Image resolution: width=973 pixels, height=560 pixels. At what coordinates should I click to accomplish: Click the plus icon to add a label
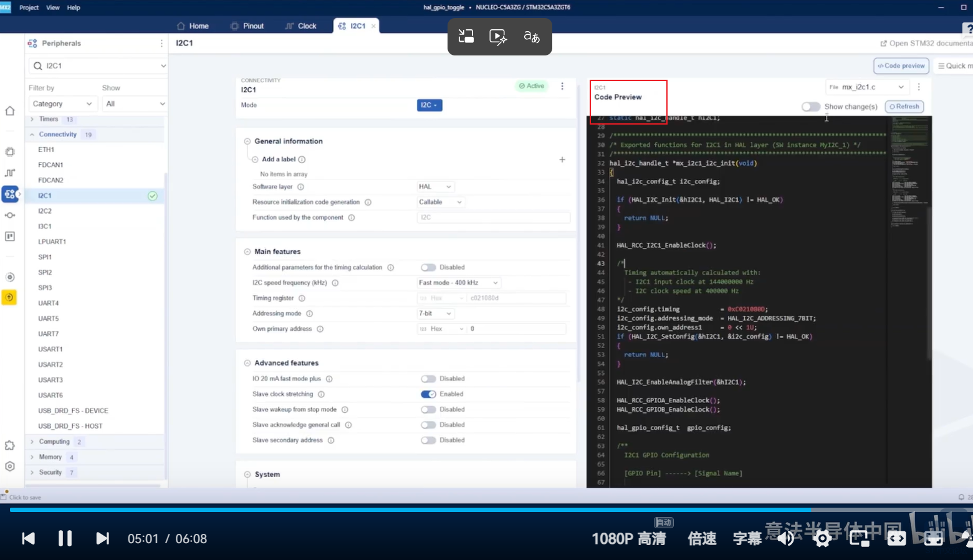tap(562, 159)
